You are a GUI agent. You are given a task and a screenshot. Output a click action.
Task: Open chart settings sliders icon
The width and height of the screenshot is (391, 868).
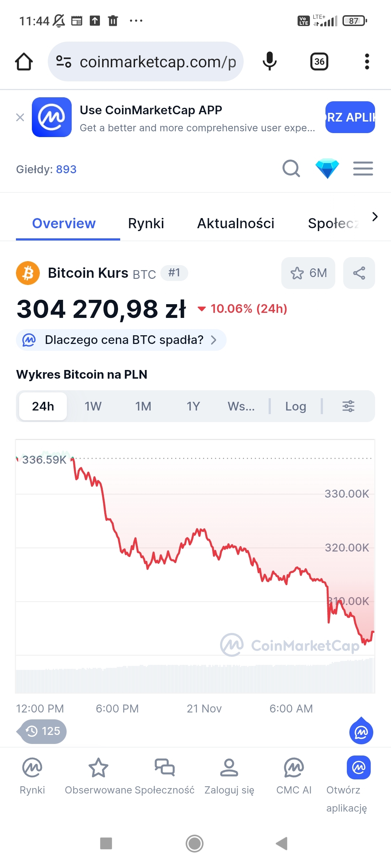tap(348, 406)
